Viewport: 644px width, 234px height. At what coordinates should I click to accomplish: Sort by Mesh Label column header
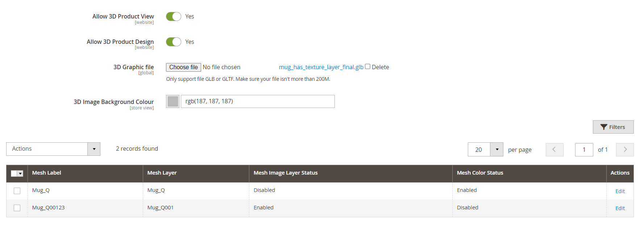tap(47, 173)
